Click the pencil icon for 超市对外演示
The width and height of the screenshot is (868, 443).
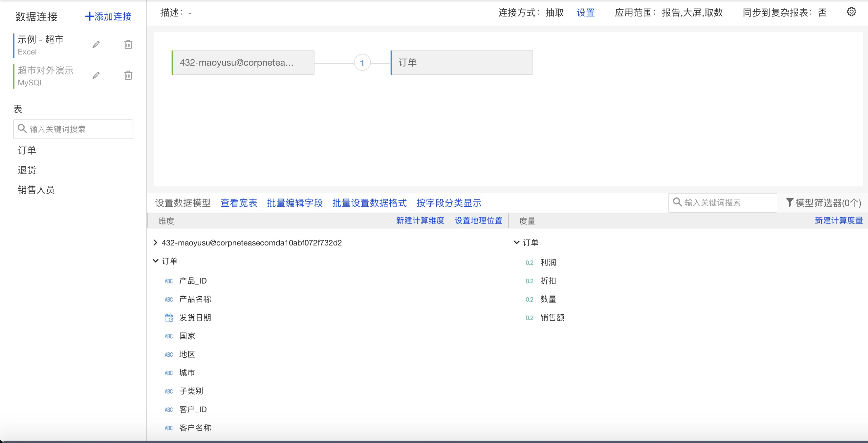pyautogui.click(x=96, y=75)
